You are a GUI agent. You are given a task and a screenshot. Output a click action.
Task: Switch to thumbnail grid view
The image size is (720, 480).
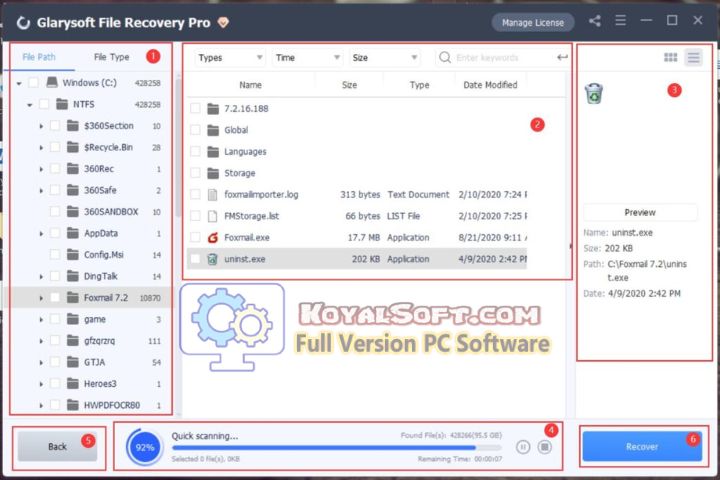670,57
